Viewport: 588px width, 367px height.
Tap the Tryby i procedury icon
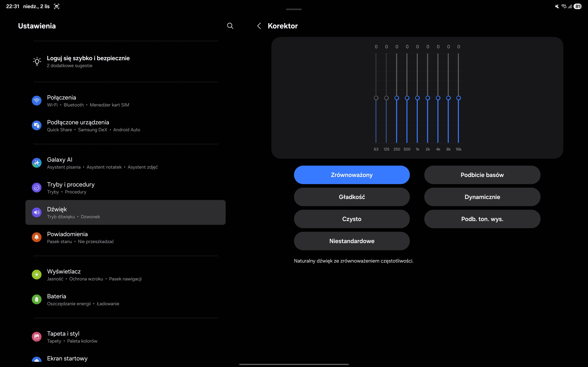click(37, 188)
